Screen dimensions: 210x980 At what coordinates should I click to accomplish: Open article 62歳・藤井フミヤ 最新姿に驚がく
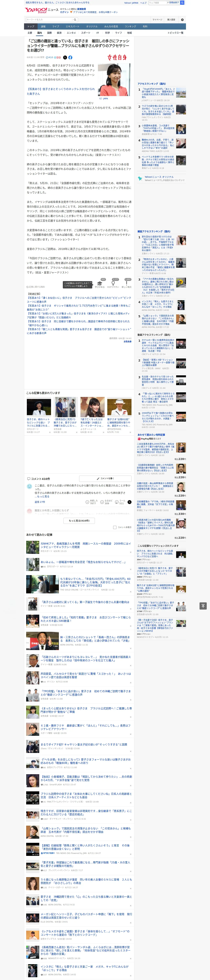(x=86, y=727)
